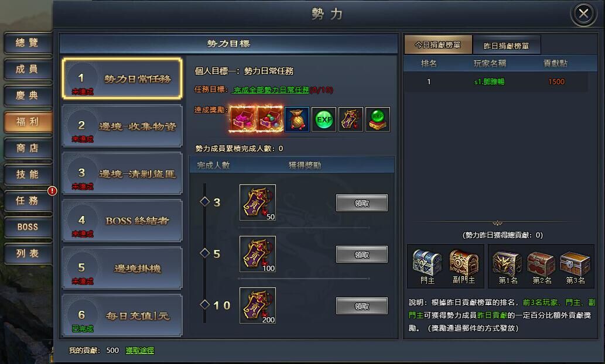Viewport: 605px width, 364px height.
Task: Switch to 昨日捐獻榜單 tab
Action: click(x=506, y=45)
